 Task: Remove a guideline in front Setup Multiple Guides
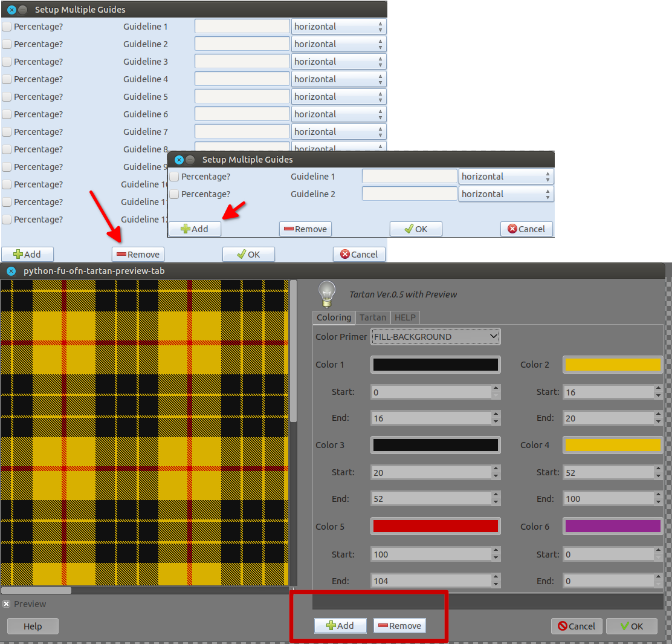coord(306,229)
